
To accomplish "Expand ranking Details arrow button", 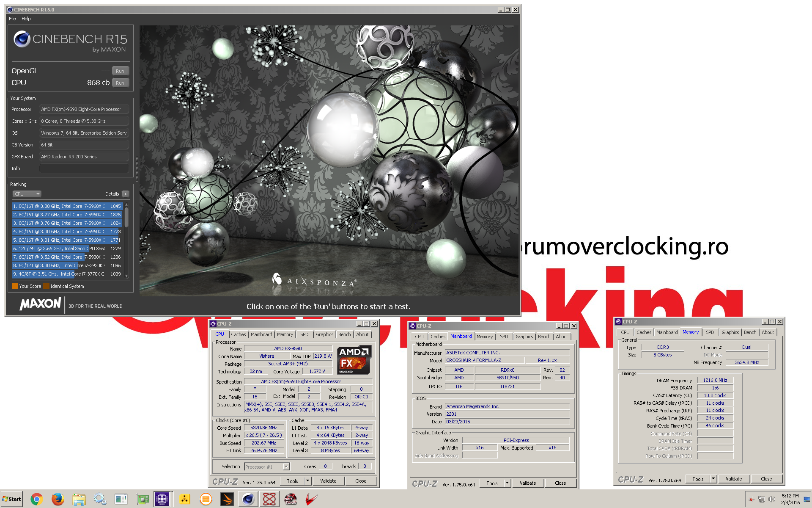I will [126, 194].
